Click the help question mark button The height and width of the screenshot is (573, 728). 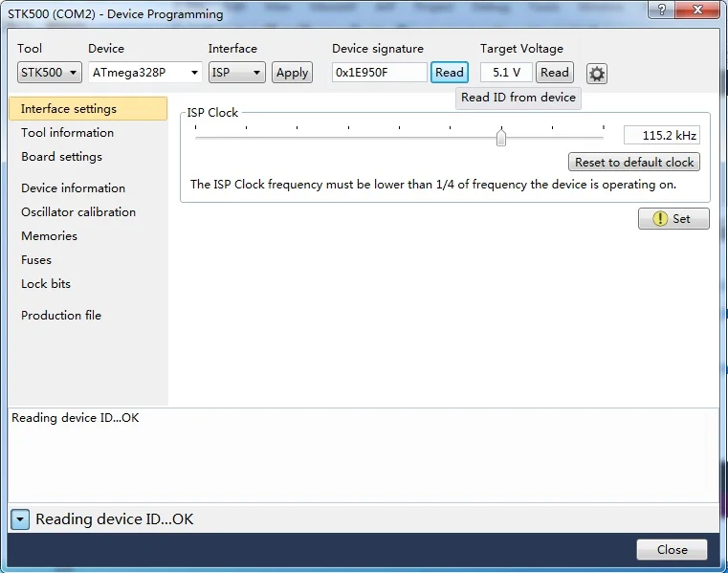coord(662,10)
